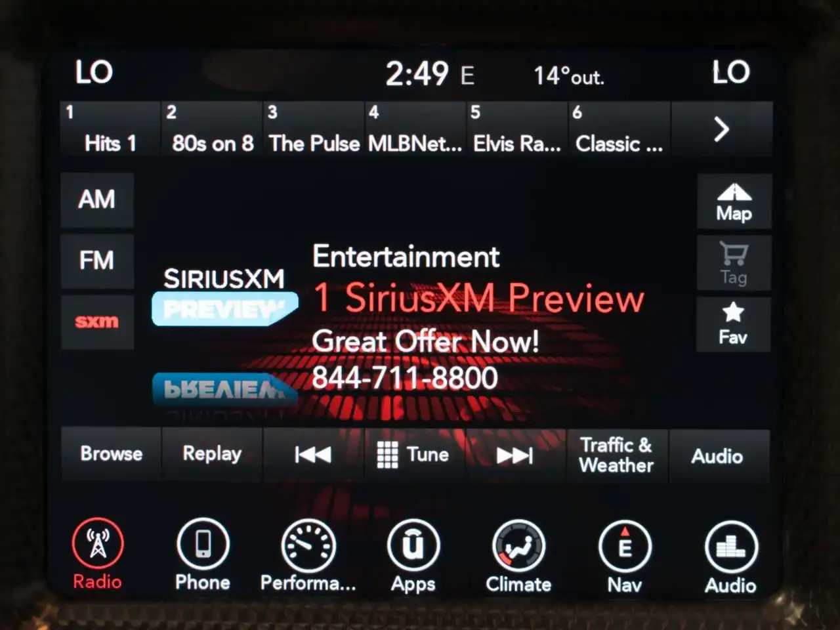This screenshot has height=630, width=840.
Task: Show next page of presets
Action: [x=721, y=129]
